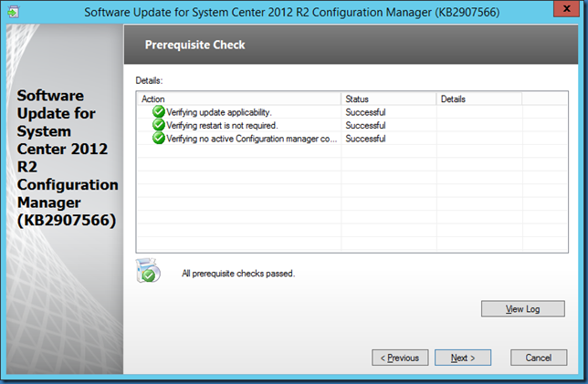Click Successful status of update applicability row
588x384 pixels.
[365, 112]
